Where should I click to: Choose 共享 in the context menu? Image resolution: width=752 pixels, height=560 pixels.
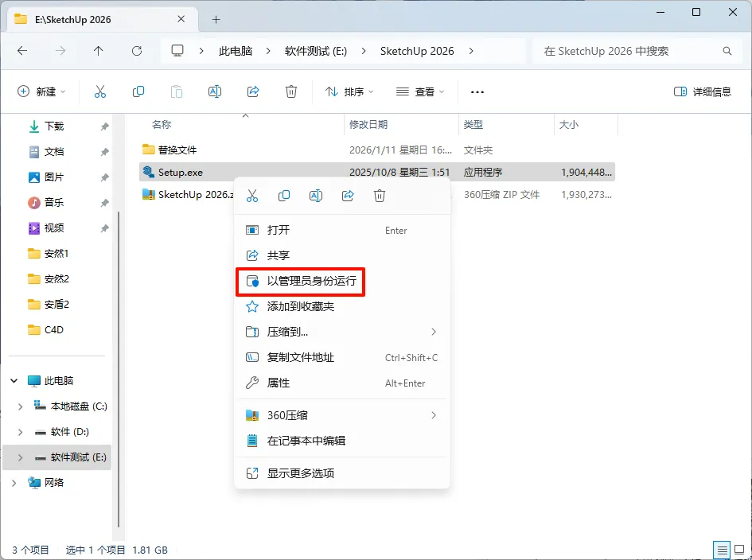pyautogui.click(x=342, y=255)
